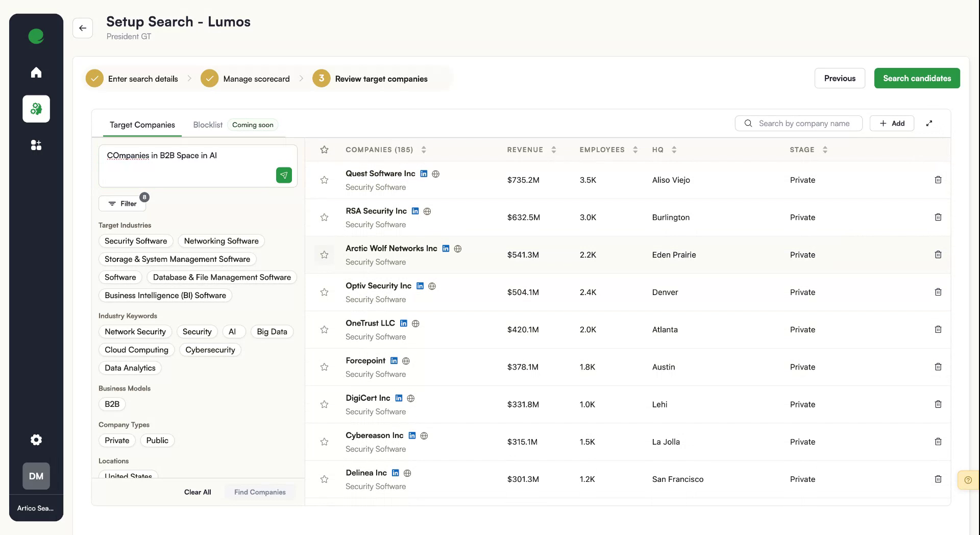The image size is (980, 535).
Task: Switch to the Blocklist tab
Action: (207, 125)
